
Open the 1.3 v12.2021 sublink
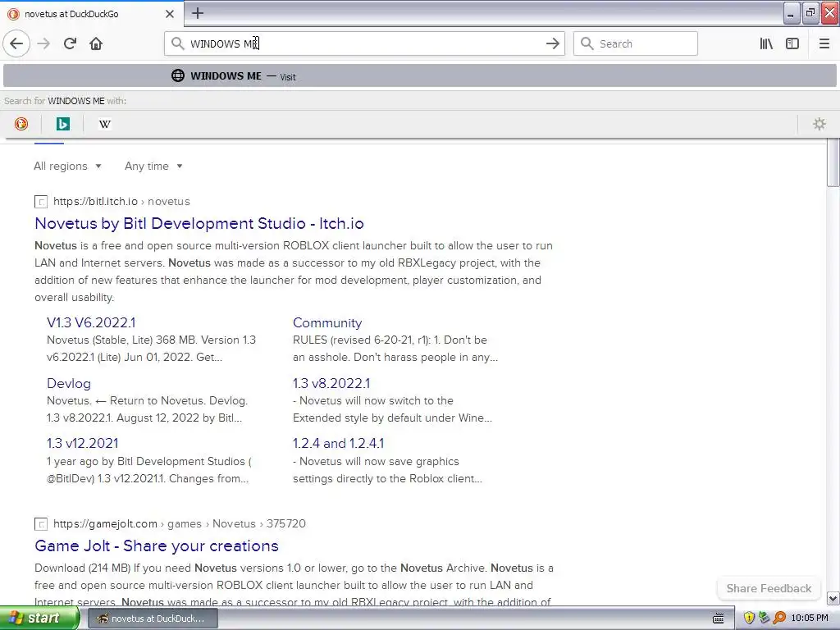(83, 444)
